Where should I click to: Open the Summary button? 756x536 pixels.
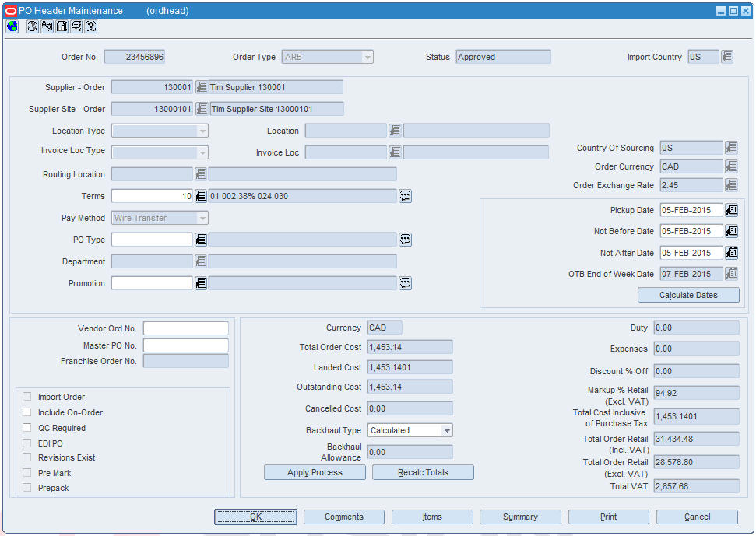[x=520, y=517]
